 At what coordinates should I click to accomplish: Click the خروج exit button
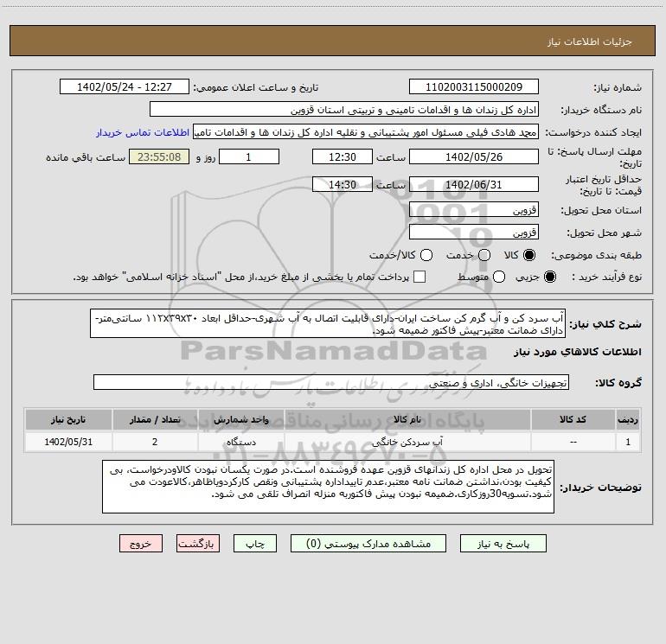pos(141,544)
